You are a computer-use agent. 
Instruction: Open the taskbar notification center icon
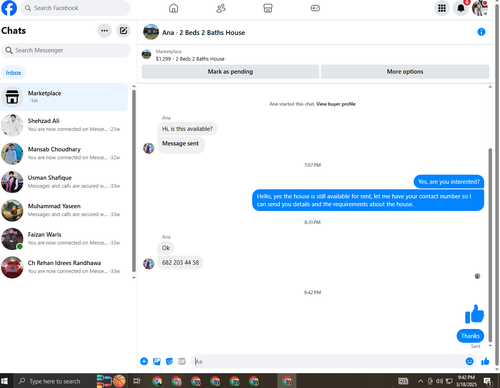click(488, 381)
